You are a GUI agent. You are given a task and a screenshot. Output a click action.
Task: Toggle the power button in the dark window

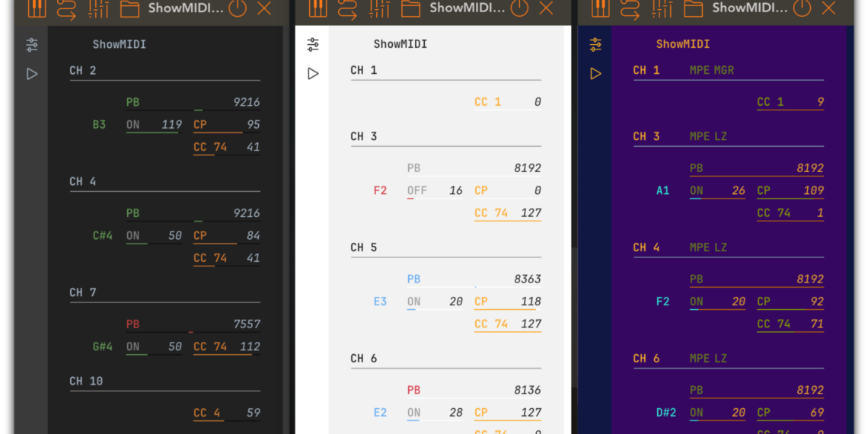point(238,8)
